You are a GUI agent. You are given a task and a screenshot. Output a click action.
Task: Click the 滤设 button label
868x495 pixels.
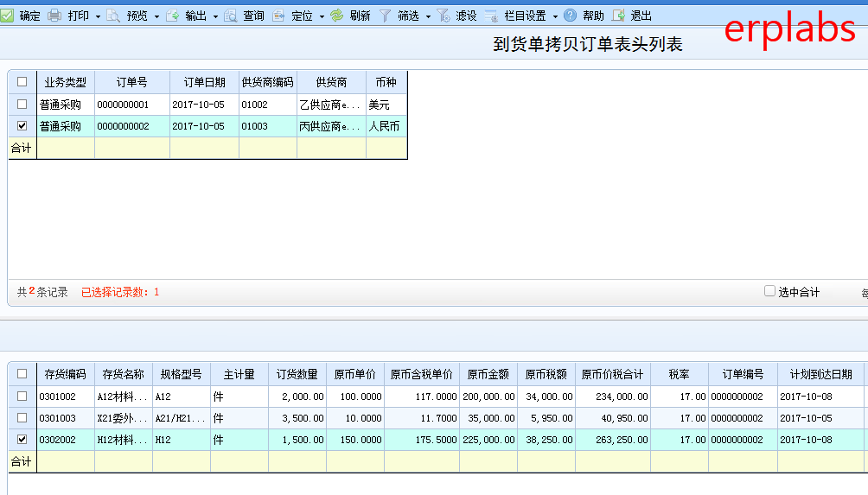[466, 16]
